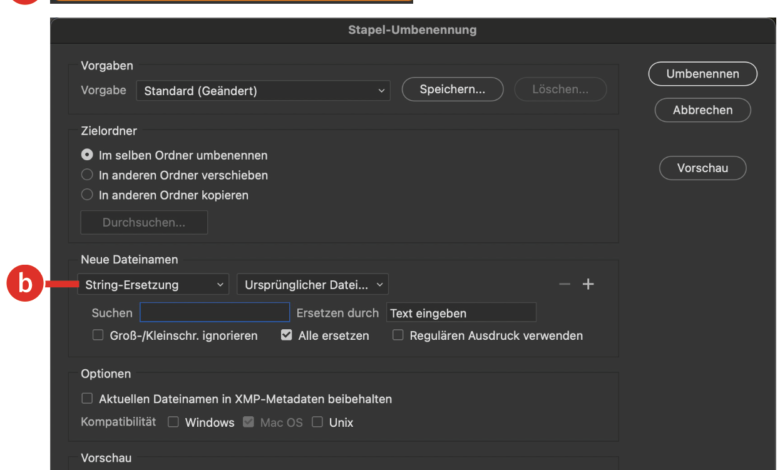780x470 pixels.
Task: Open the Vorgabe Standard (Geändert) dropdown
Action: [263, 91]
